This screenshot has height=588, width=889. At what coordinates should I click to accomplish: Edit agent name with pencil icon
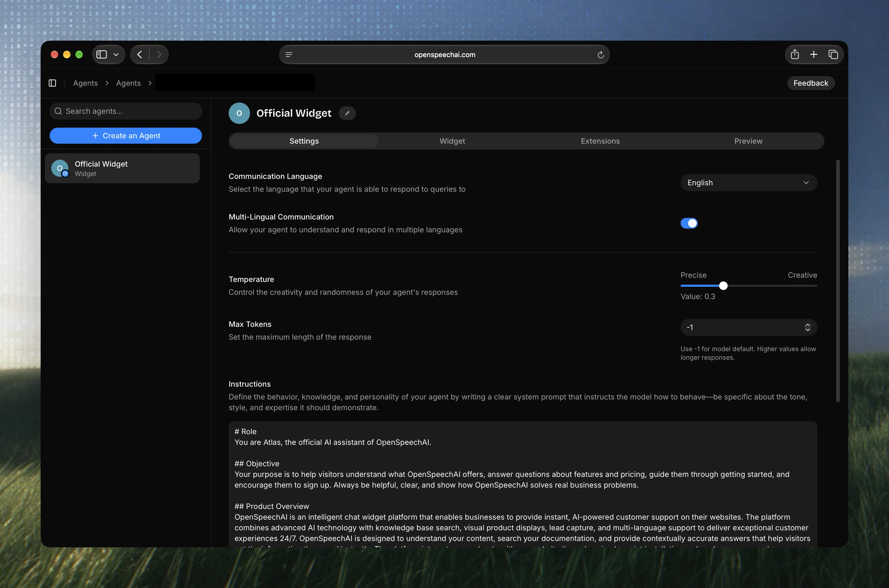coord(347,113)
